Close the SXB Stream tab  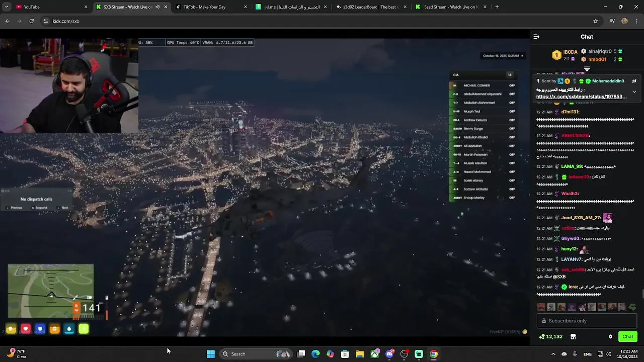click(x=166, y=7)
